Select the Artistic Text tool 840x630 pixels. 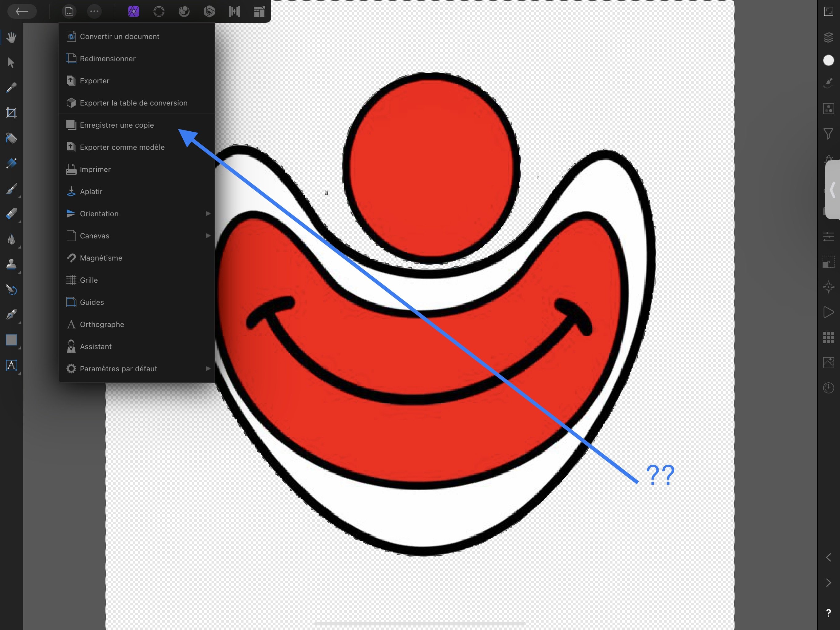(11, 365)
